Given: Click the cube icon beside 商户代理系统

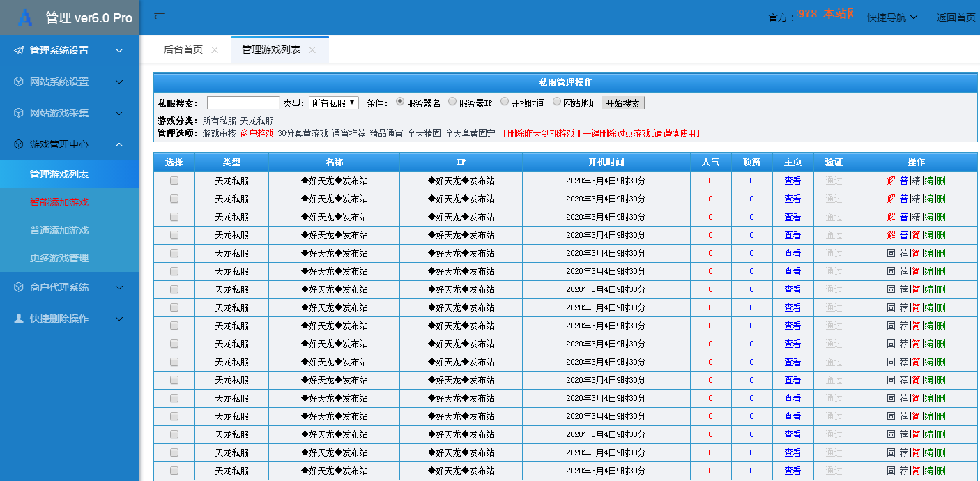Looking at the screenshot, I should (x=19, y=287).
